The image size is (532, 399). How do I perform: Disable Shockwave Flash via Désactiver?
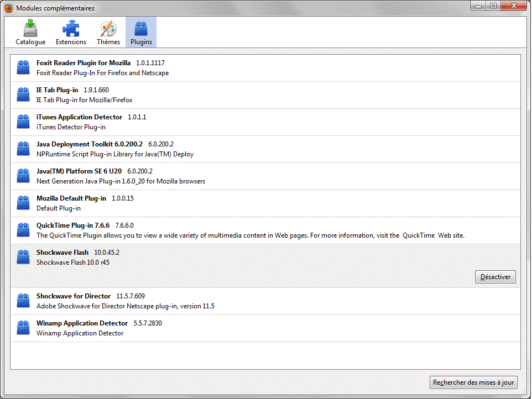click(495, 277)
